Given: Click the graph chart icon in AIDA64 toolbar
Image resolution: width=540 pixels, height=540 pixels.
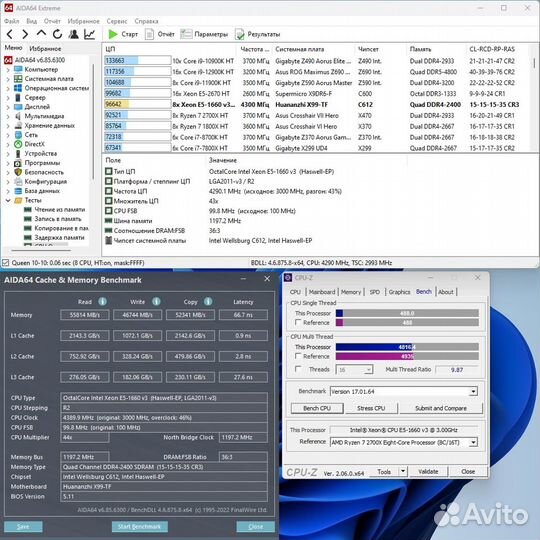Looking at the screenshot, I should 90,34.
